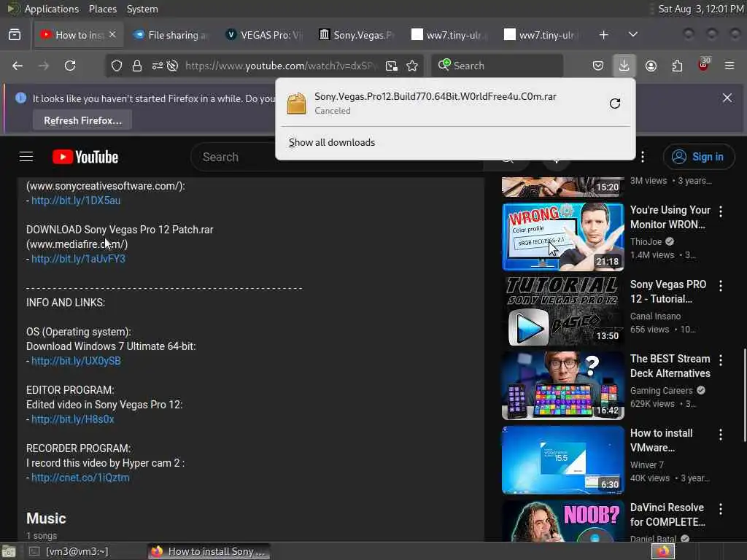Screen dimensions: 747x560
Task: Open 'How to install VMware' thumbnail
Action: click(x=562, y=459)
